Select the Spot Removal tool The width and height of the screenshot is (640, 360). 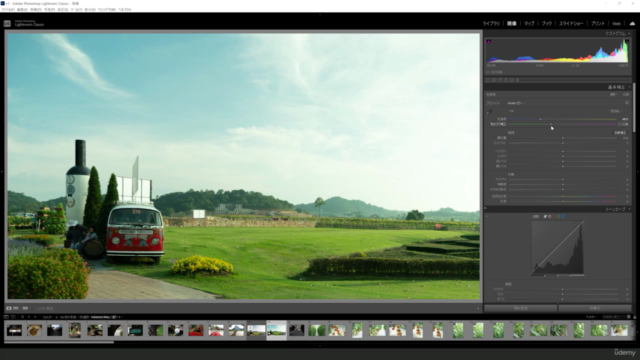coord(494,80)
